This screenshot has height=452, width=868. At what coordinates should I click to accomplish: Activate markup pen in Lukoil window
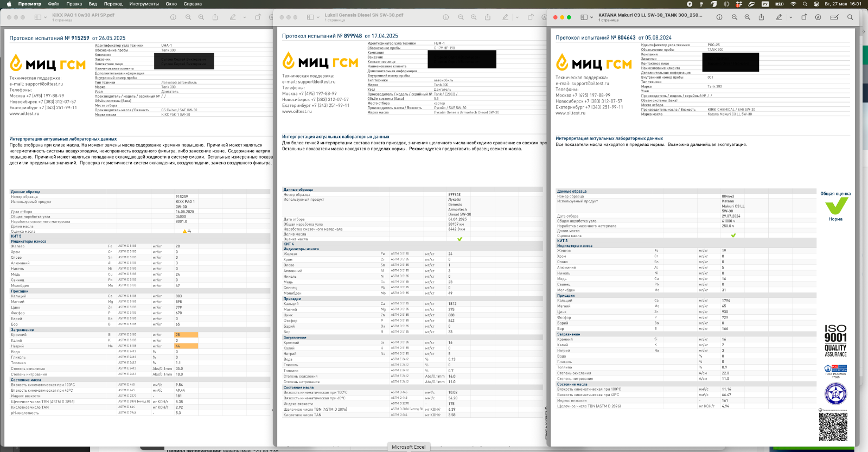505,17
